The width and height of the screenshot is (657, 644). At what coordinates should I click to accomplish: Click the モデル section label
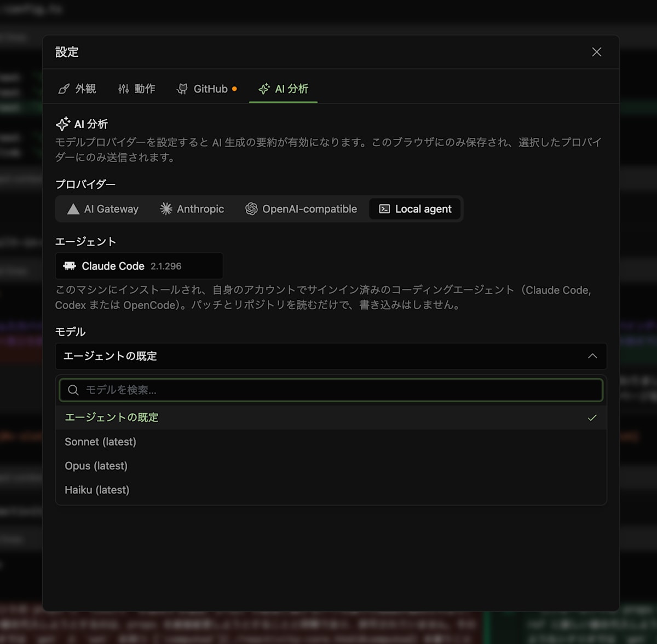point(70,332)
